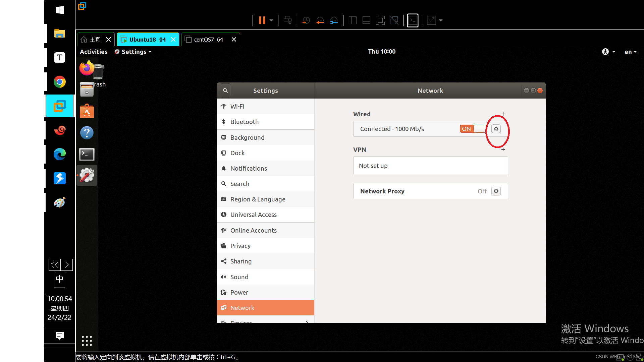Click the wired network settings gear icon

tap(496, 129)
